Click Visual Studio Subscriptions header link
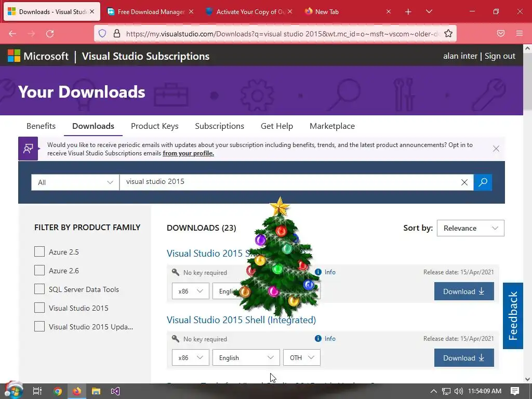Image resolution: width=532 pixels, height=399 pixels. pos(145,56)
